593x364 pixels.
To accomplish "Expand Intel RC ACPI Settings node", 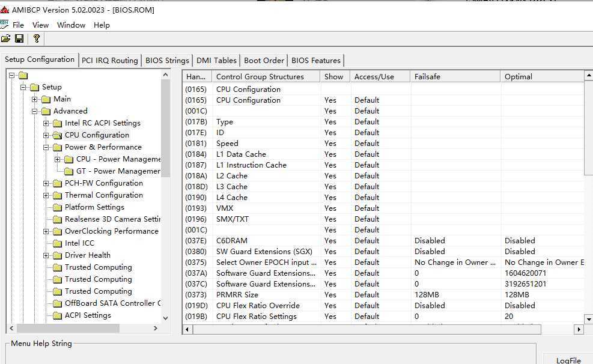I will 46,123.
